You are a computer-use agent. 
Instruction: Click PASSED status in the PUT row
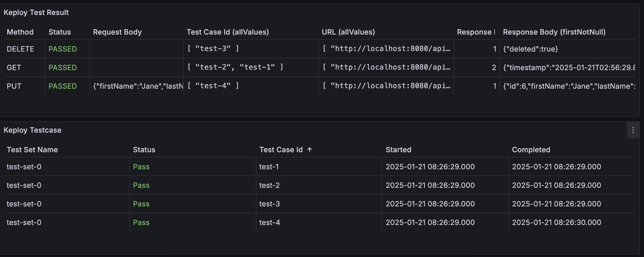(63, 86)
